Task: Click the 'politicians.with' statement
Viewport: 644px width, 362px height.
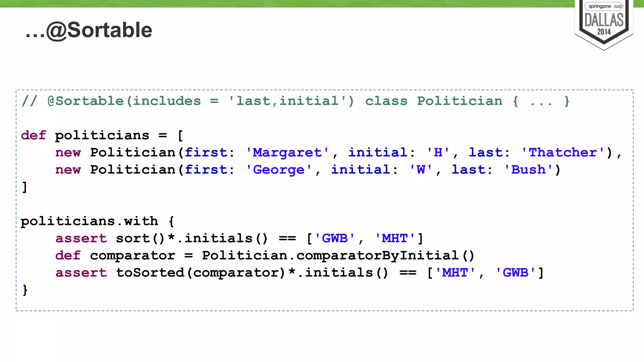Action: click(90, 221)
